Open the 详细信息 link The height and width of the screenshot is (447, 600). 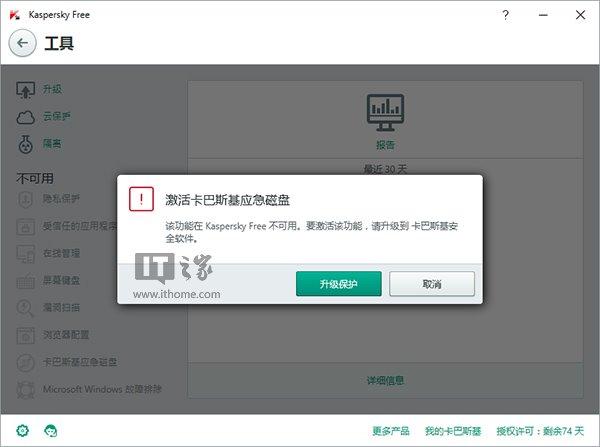click(x=385, y=380)
